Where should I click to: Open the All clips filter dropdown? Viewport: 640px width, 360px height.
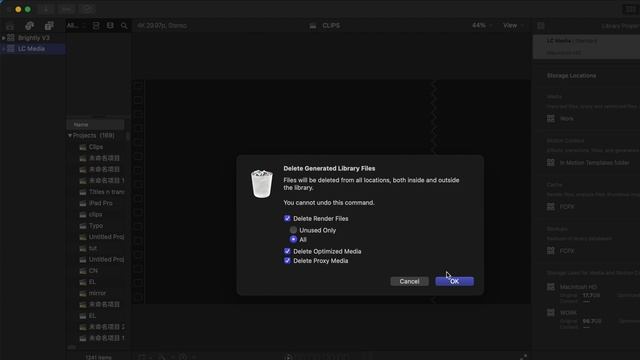pyautogui.click(x=76, y=25)
